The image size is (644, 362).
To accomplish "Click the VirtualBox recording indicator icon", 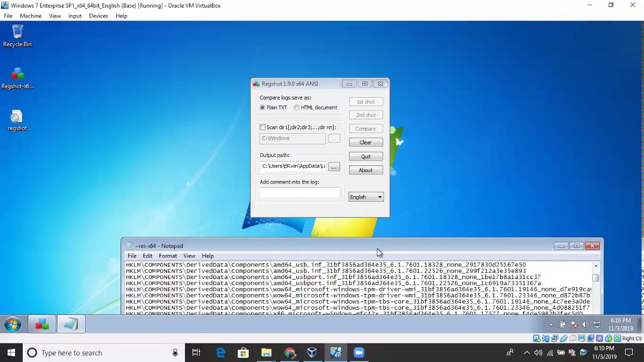I will tap(590, 338).
